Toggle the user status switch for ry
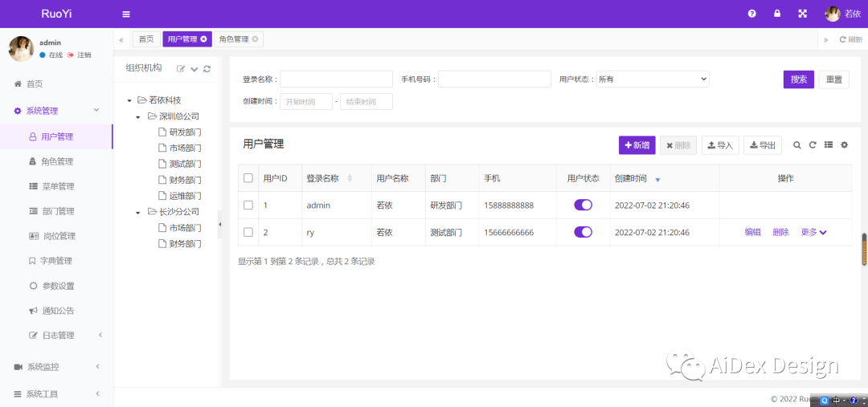Image resolution: width=868 pixels, height=407 pixels. pyautogui.click(x=583, y=232)
